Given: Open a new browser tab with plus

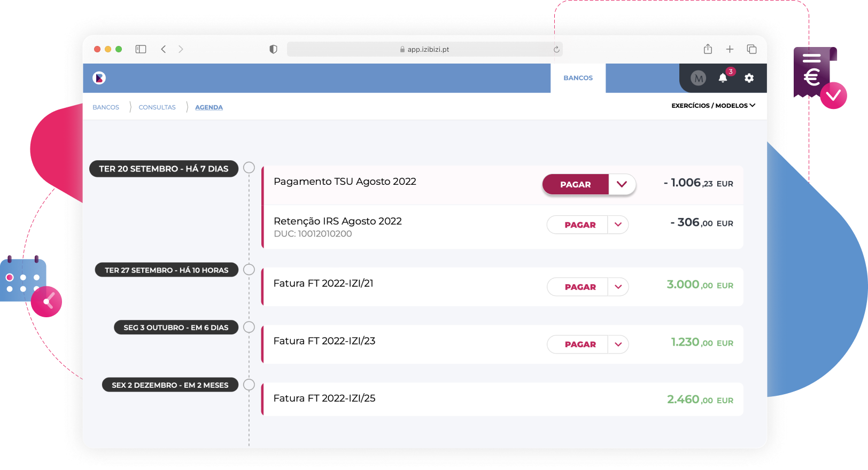Looking at the screenshot, I should click(730, 49).
